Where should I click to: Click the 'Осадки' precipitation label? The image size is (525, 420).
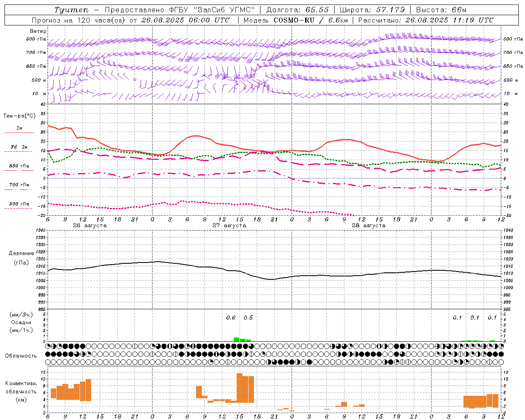pos(21,322)
